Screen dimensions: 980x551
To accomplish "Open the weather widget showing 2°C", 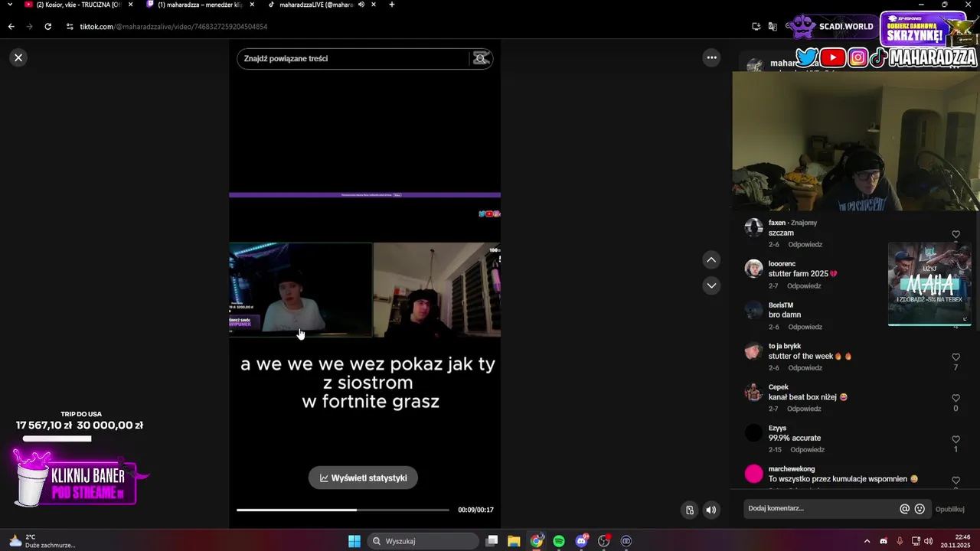I will (x=42, y=541).
